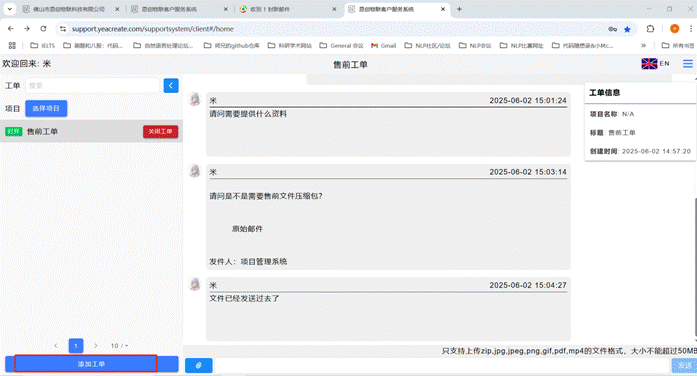Image resolution: width=697 pixels, height=376 pixels.
Task: Open the IELTS bookmark folder
Action: click(x=43, y=45)
